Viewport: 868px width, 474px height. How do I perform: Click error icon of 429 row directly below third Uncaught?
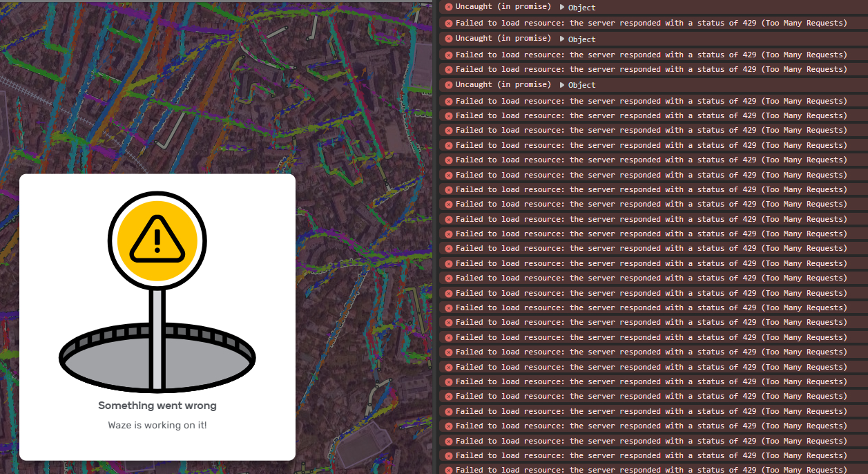(x=448, y=101)
